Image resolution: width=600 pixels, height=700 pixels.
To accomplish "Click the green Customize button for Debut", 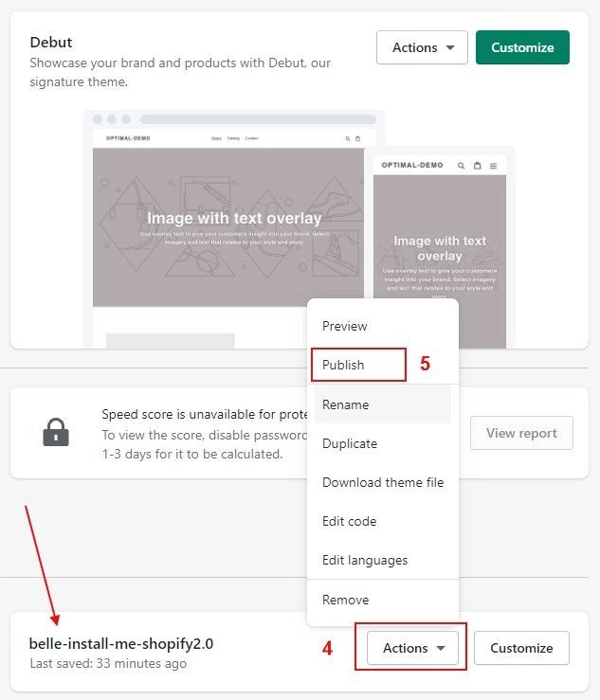I will [x=522, y=47].
